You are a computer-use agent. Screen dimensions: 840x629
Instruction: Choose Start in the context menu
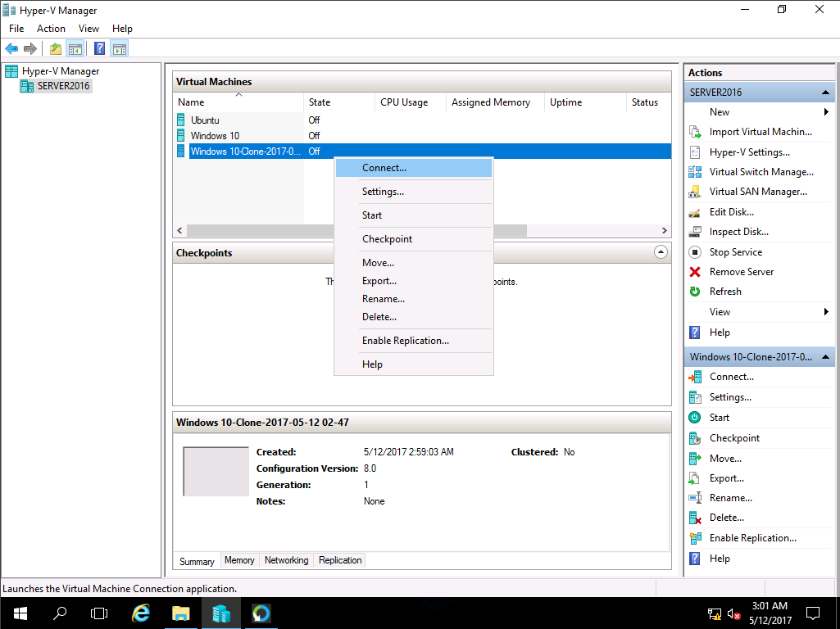[x=414, y=215]
